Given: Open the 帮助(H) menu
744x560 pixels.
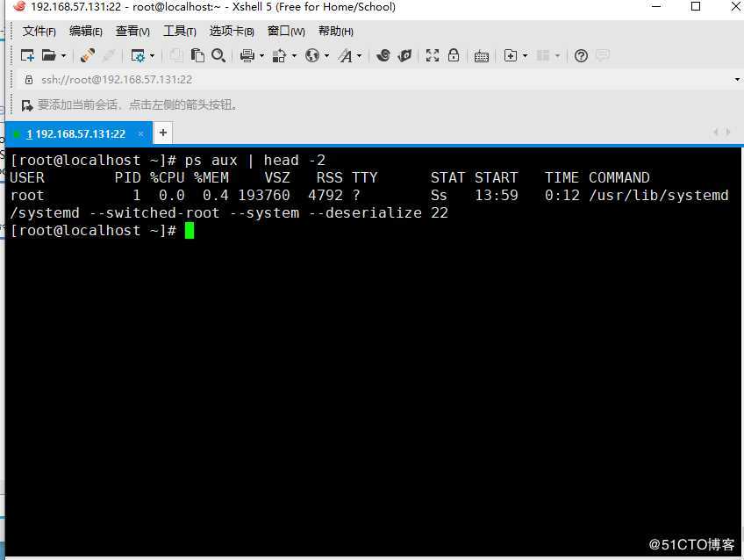Looking at the screenshot, I should coord(335,32).
